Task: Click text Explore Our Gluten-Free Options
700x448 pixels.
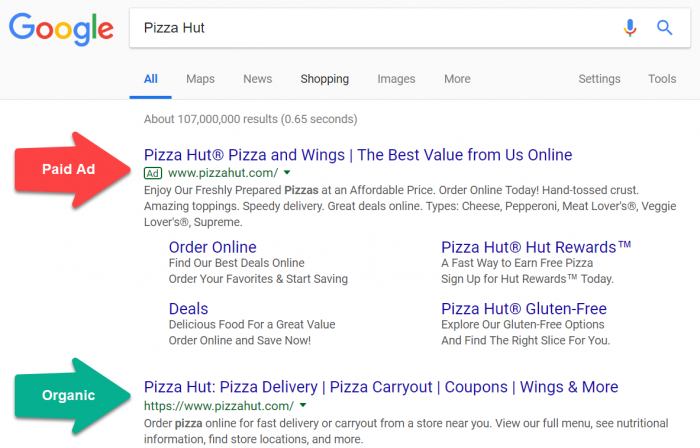Action: tap(523, 324)
